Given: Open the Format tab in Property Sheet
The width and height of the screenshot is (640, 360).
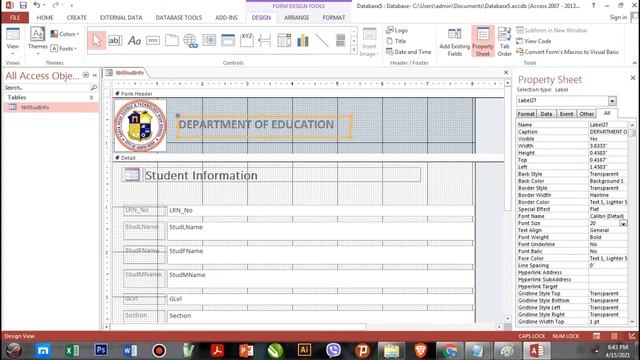Looking at the screenshot, I should click(x=526, y=114).
